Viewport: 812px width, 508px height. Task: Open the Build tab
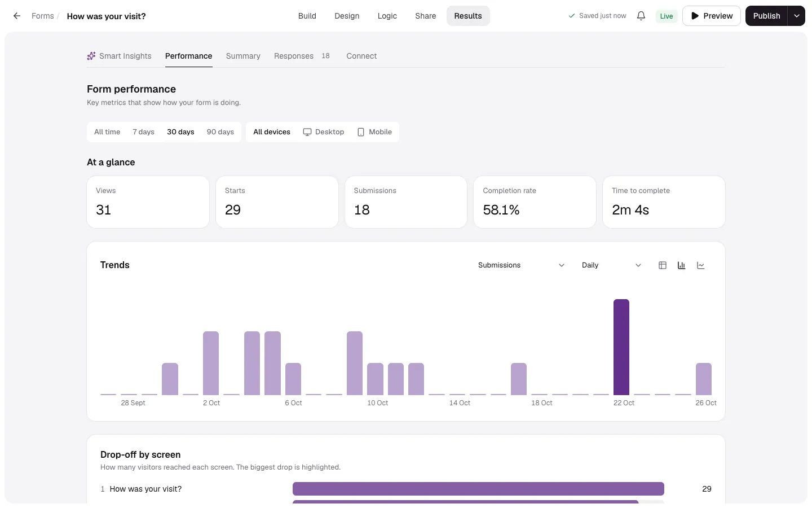pos(307,16)
